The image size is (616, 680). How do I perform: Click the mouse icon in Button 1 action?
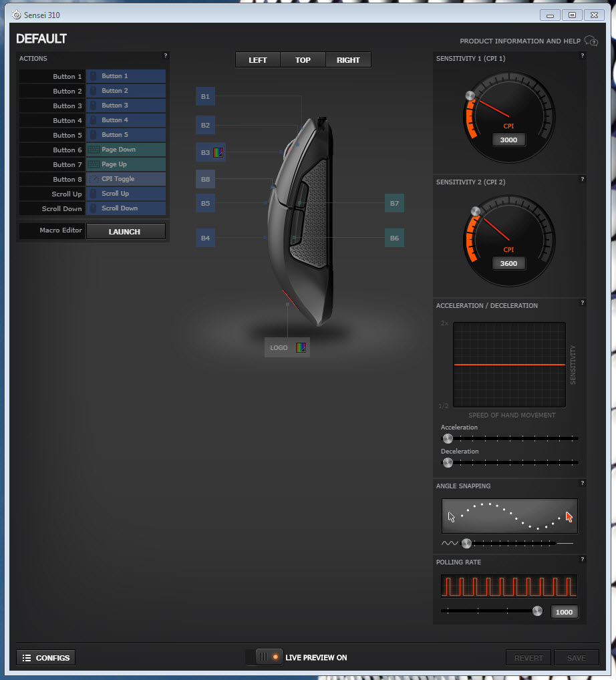94,76
